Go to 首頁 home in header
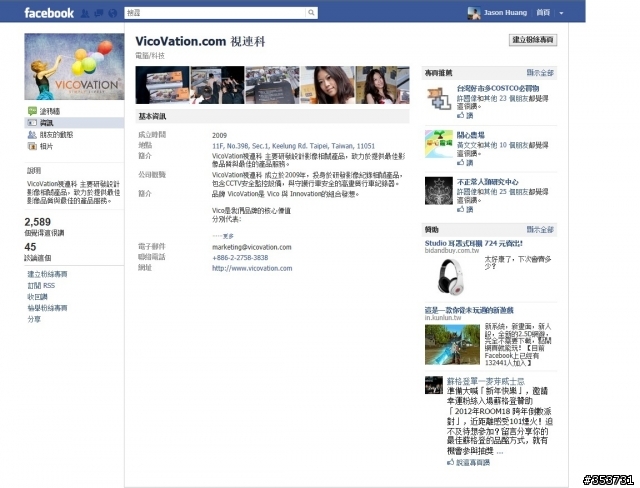The image size is (640, 488). [543, 13]
